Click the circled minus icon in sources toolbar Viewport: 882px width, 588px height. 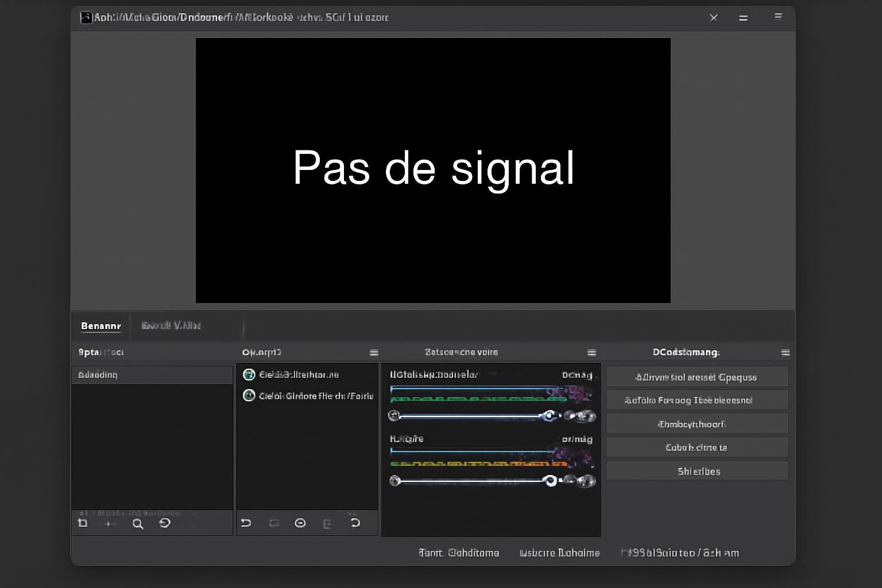coord(300,523)
